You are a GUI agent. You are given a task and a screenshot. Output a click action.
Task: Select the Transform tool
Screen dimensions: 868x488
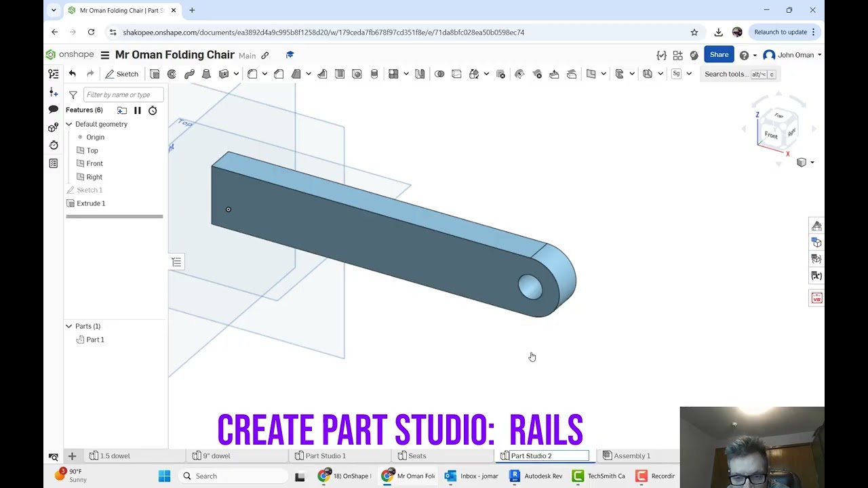(x=474, y=74)
